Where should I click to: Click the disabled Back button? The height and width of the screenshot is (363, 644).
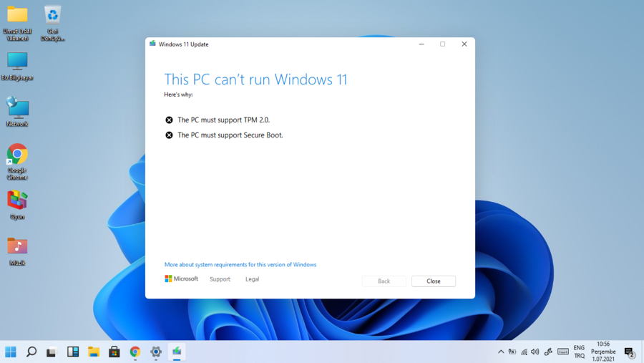(x=384, y=281)
